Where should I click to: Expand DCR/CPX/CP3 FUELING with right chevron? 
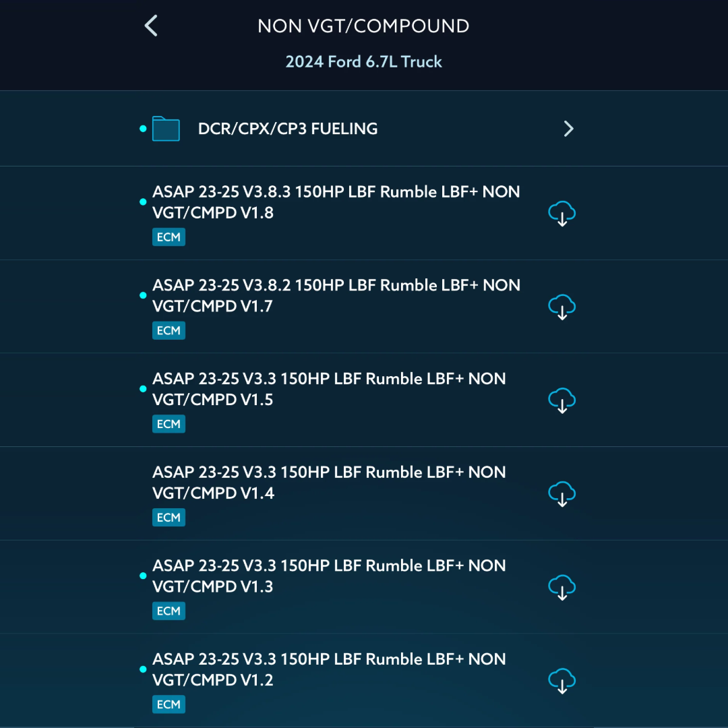pos(568,129)
